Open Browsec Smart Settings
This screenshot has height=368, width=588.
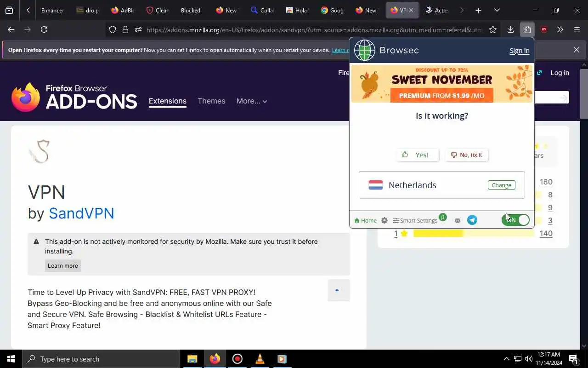tap(415, 220)
